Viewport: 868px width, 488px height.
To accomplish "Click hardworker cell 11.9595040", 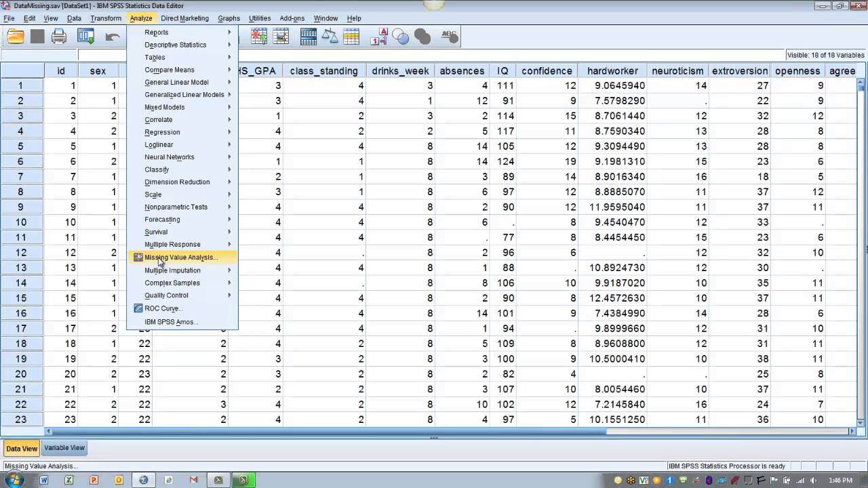I will pos(612,207).
